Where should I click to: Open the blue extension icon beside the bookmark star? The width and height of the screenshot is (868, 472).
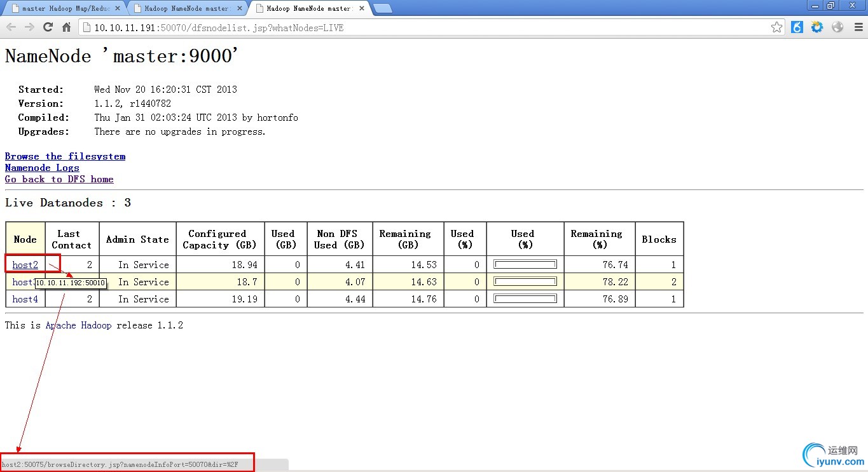(x=797, y=27)
